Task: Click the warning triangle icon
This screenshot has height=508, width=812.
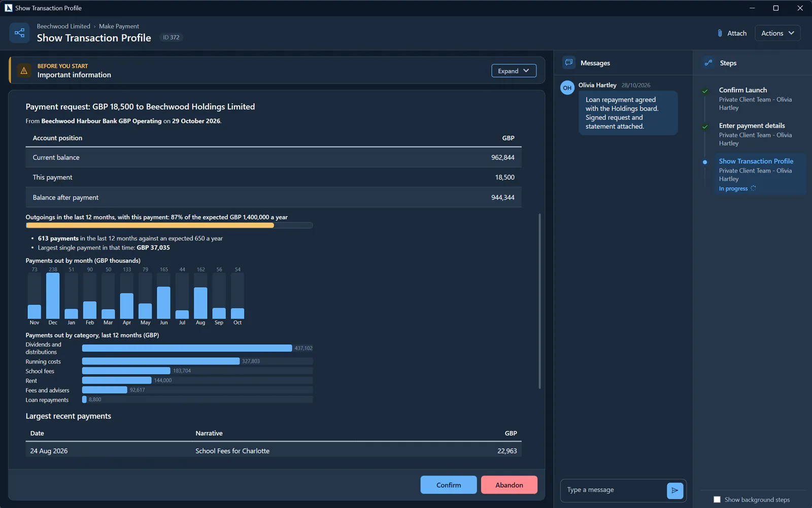Action: click(x=24, y=71)
